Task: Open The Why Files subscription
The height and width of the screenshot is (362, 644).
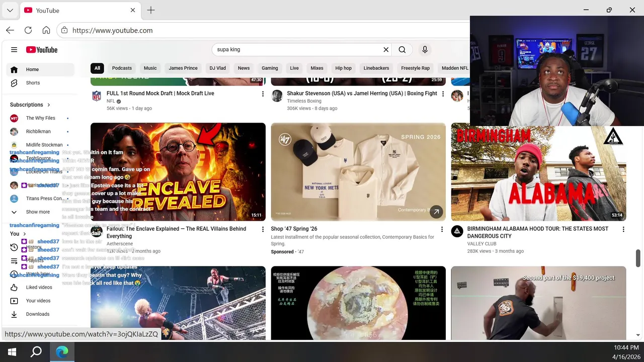Action: [40, 118]
